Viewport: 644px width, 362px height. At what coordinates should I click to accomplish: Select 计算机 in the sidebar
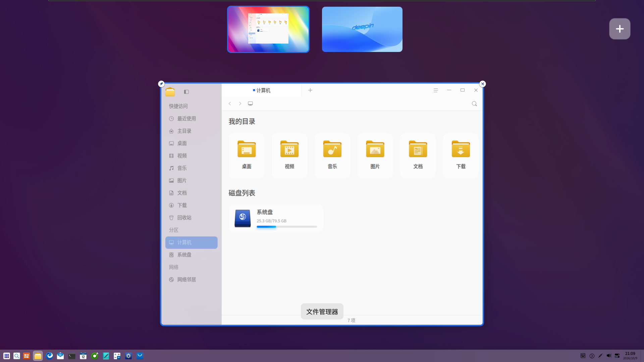pos(191,243)
